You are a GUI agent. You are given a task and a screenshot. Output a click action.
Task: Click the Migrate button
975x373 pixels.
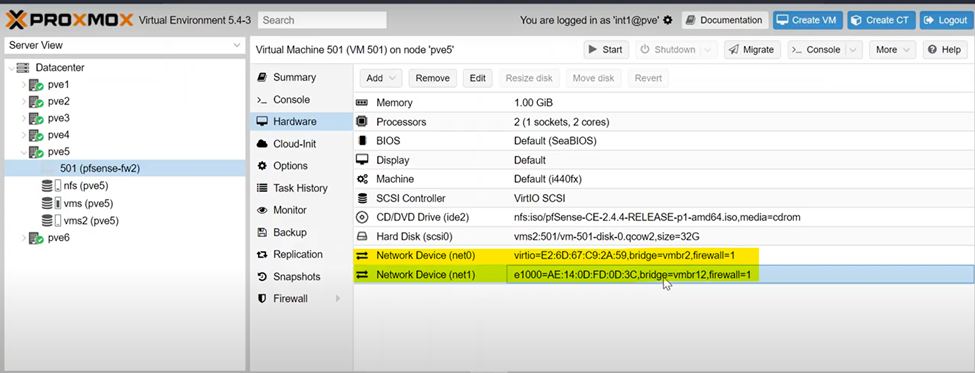[x=752, y=50]
